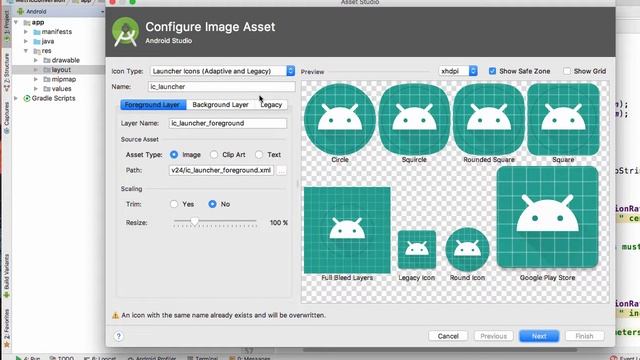The image size is (640, 360).
Task: Click the warning icon beside overwrite message
Action: 116,315
